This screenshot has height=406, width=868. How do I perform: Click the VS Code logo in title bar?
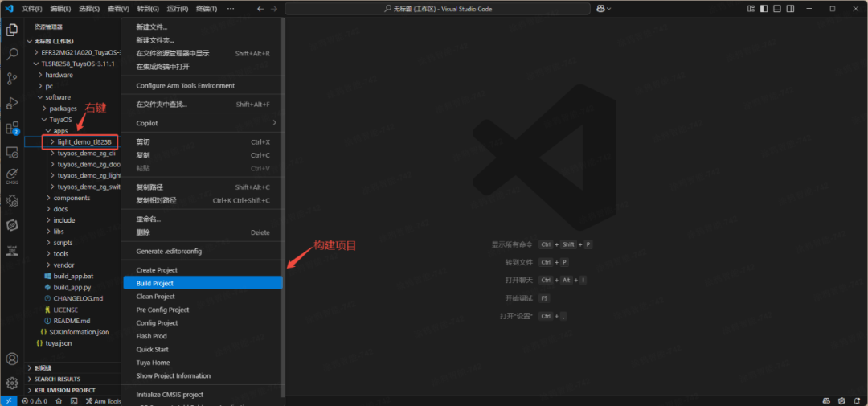tap(9, 9)
